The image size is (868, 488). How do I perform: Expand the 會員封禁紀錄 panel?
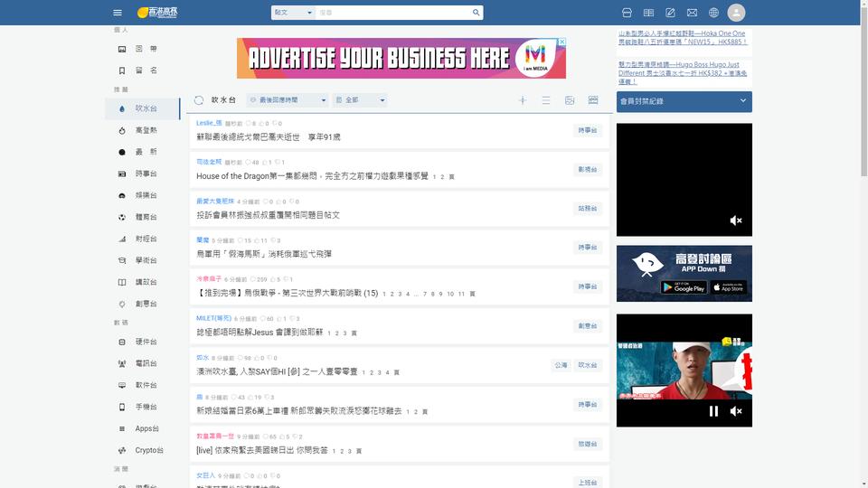(684, 101)
